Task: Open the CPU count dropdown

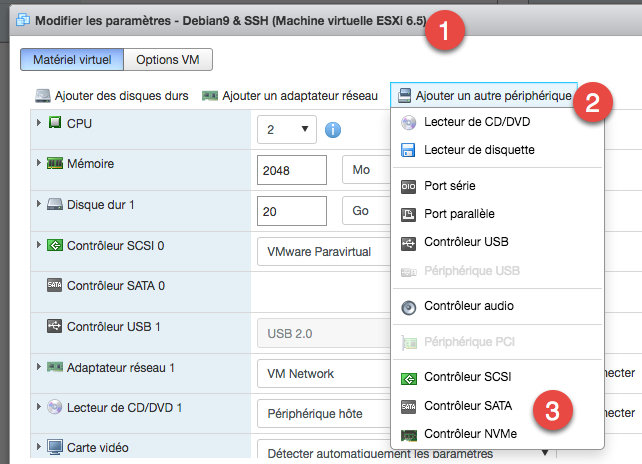Action: (287, 129)
